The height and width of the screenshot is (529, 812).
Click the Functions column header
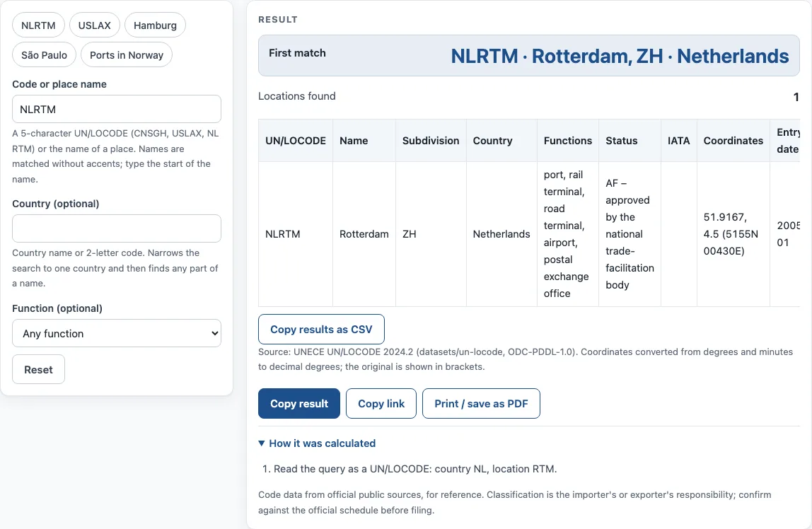click(x=567, y=141)
